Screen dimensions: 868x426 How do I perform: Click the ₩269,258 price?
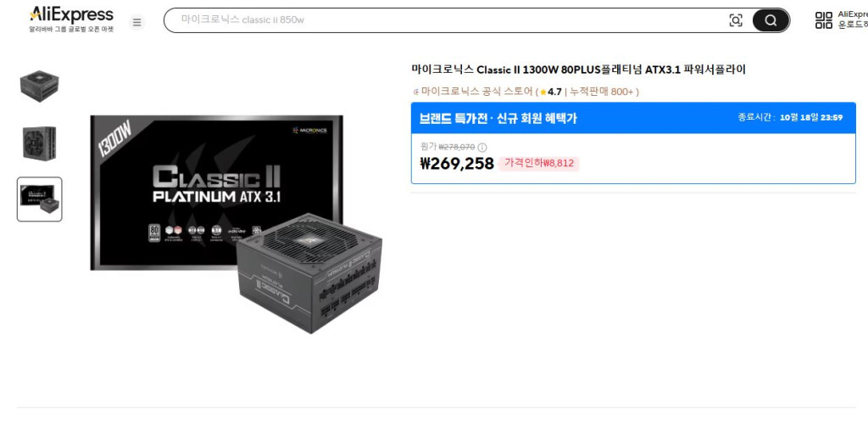457,164
